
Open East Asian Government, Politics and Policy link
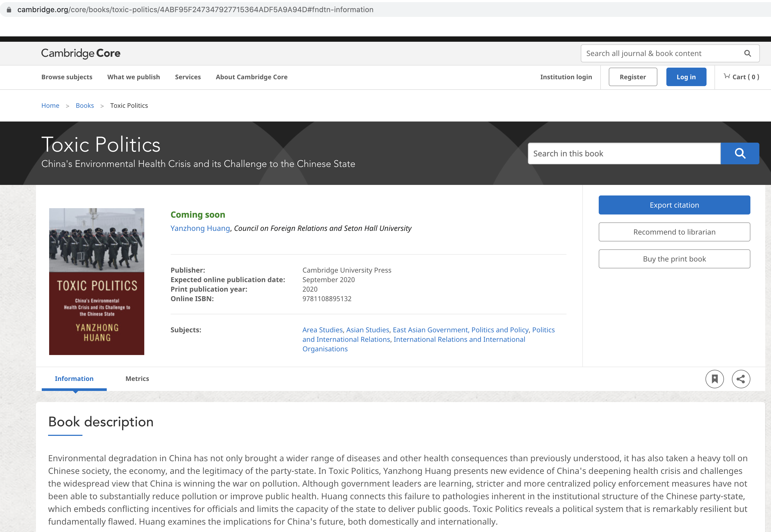(x=460, y=330)
